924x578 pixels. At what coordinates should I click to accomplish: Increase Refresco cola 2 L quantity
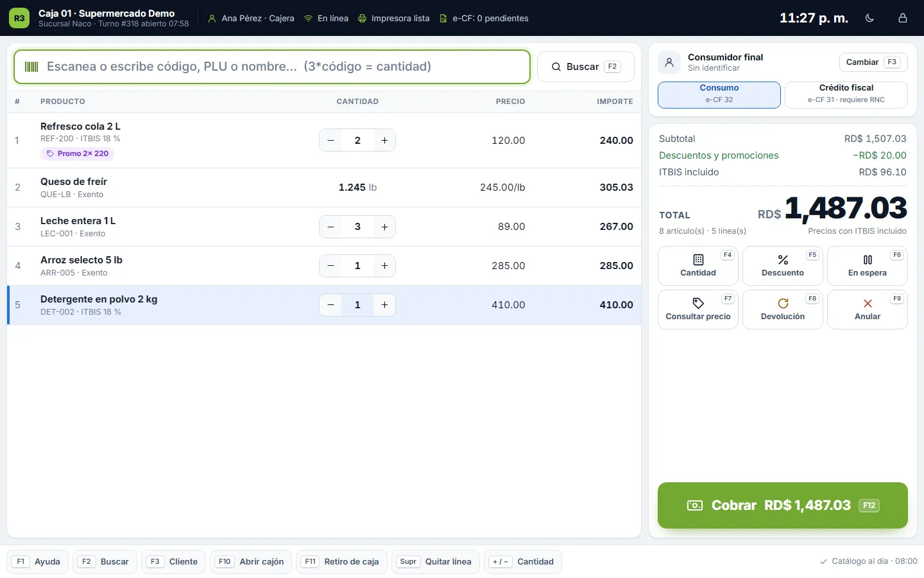coord(384,141)
